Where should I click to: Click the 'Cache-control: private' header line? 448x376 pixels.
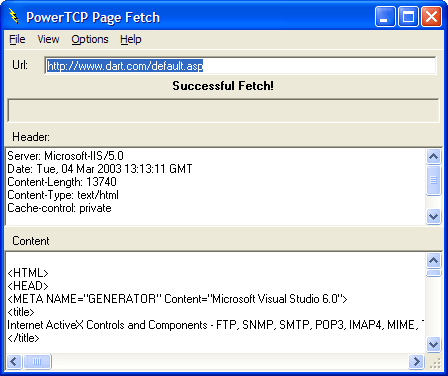coord(59,208)
